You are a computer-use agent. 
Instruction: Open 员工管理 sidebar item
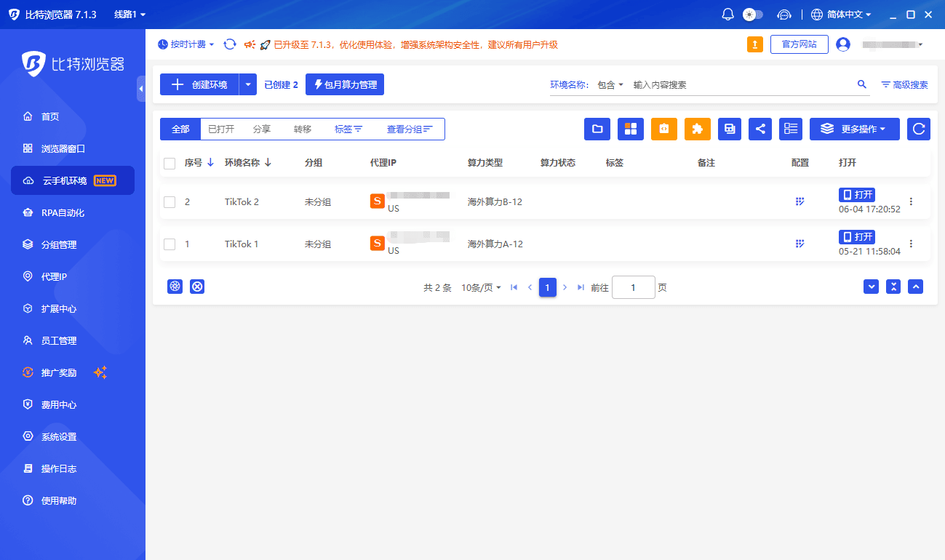tap(73, 340)
